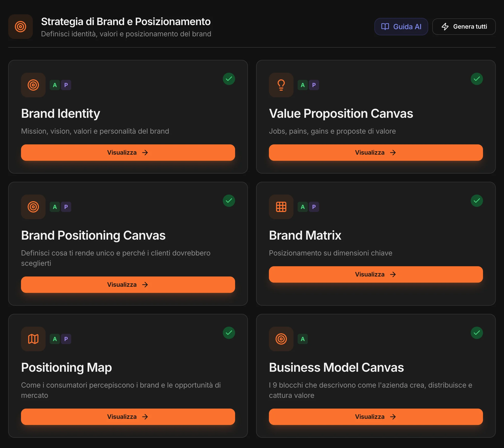Click the green checkmark on Brand Matrix
Image resolution: width=504 pixels, height=448 pixels.
coord(477,201)
